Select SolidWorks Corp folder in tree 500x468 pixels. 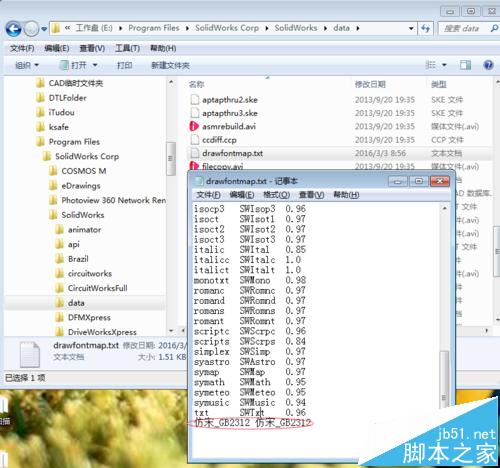pos(81,156)
